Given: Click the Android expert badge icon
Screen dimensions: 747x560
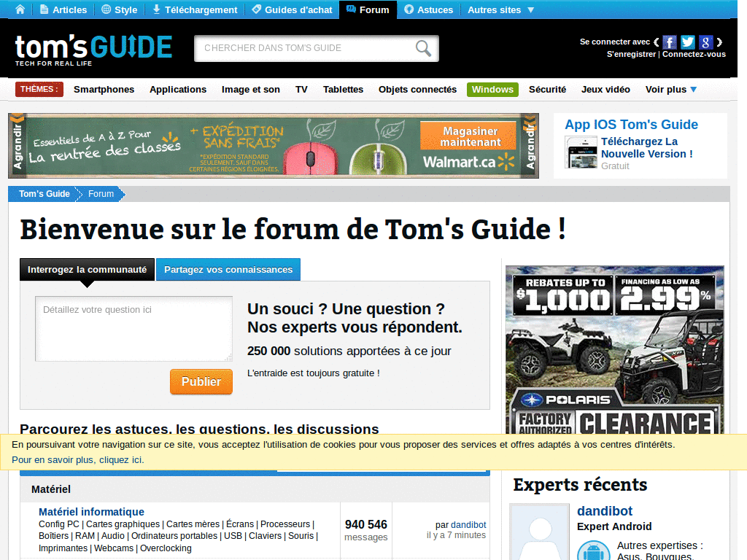Looking at the screenshot, I should tap(594, 551).
